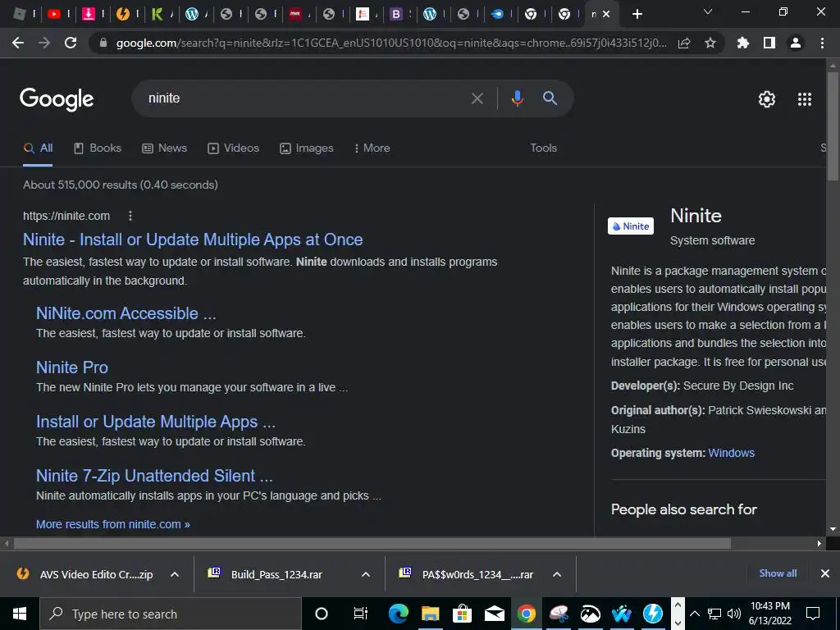Screen dimensions: 840x630
Task: Select the All results tab
Action: point(38,148)
